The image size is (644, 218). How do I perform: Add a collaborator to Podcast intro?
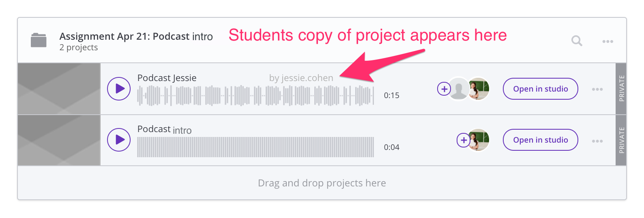click(x=464, y=140)
